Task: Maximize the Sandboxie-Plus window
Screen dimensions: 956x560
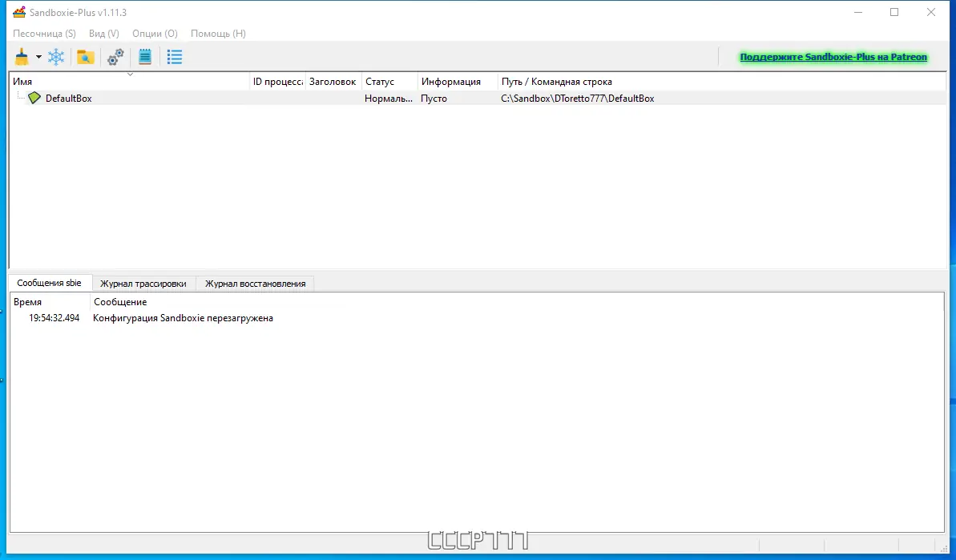Action: (x=894, y=12)
